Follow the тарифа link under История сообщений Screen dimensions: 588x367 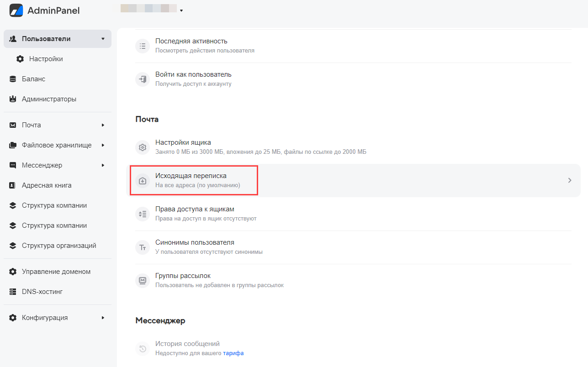pos(233,353)
